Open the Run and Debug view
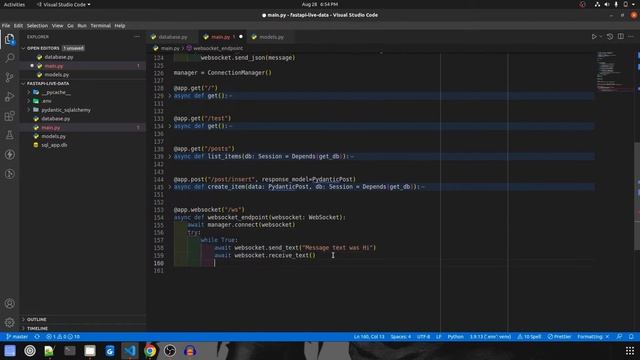The height and width of the screenshot is (360, 640). coord(9,97)
